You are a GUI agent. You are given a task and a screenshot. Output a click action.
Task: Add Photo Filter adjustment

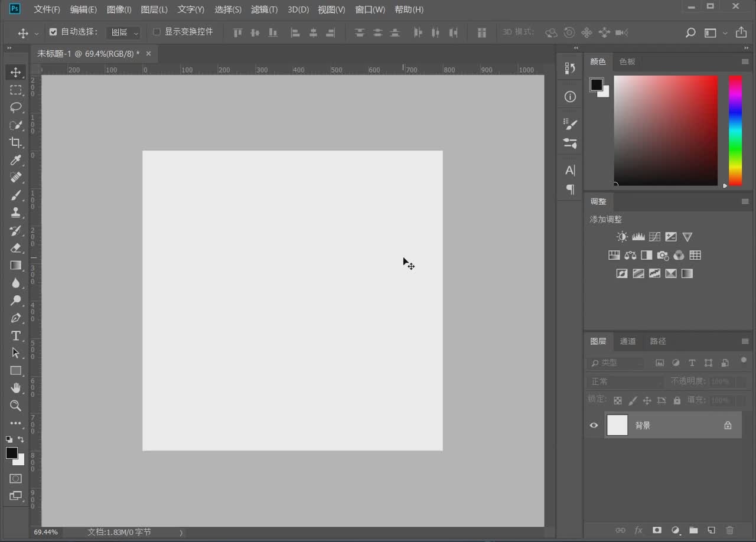[663, 255]
